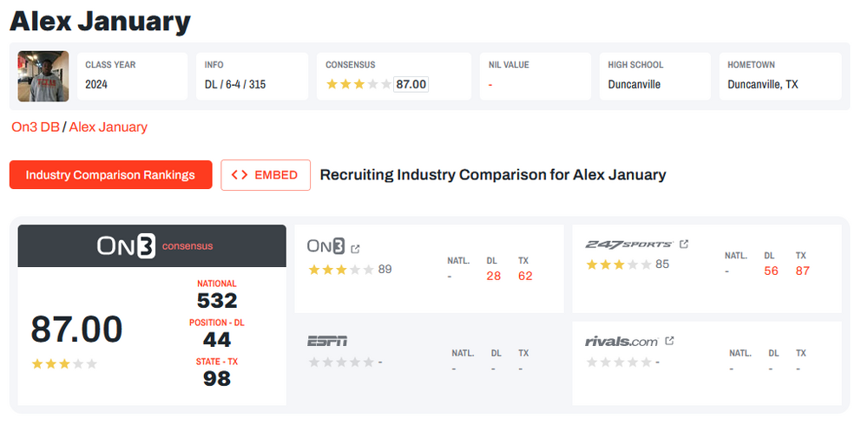Click the On3 TX state rank 62
This screenshot has height=424, width=868.
click(524, 276)
